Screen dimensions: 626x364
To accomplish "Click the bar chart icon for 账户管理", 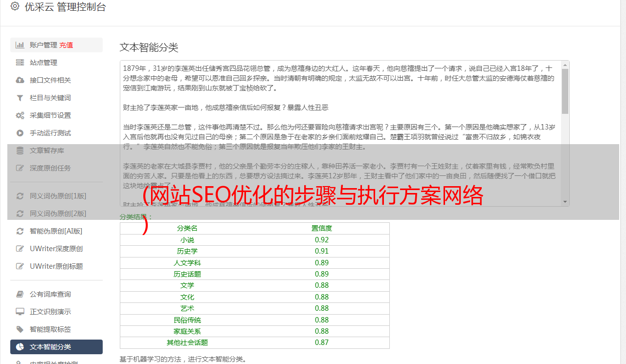I will click(20, 45).
